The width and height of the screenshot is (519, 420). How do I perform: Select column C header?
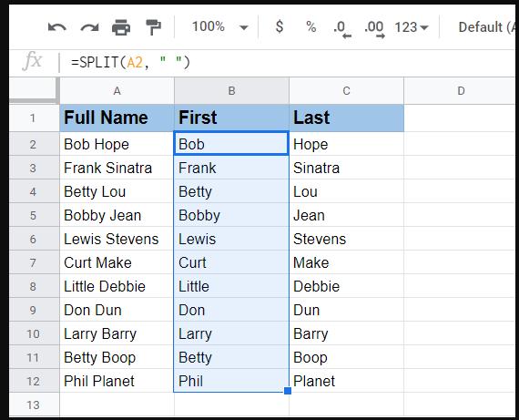point(346,91)
